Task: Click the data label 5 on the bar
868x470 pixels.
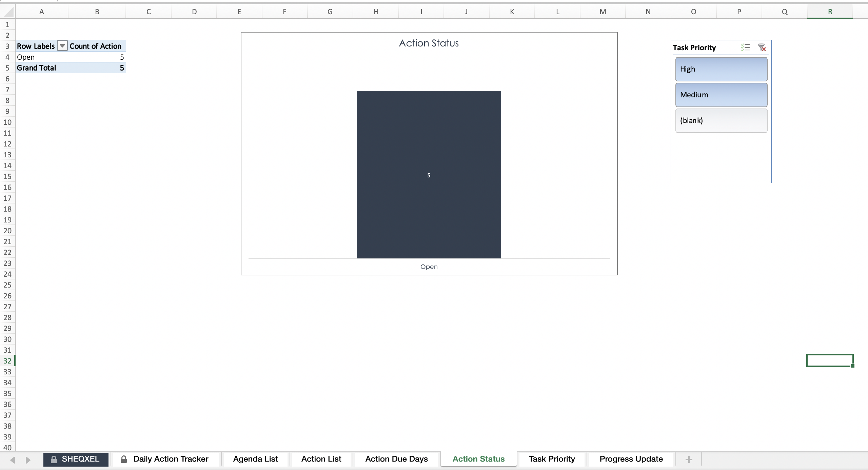Action: tap(429, 175)
